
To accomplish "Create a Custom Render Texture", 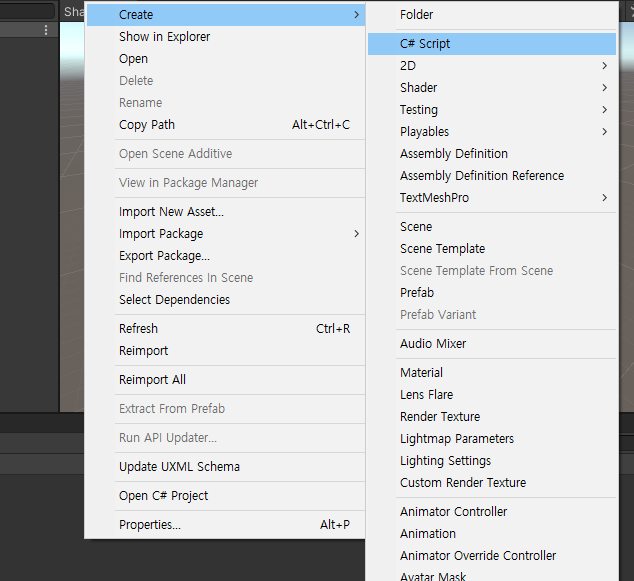I will pos(492,482).
